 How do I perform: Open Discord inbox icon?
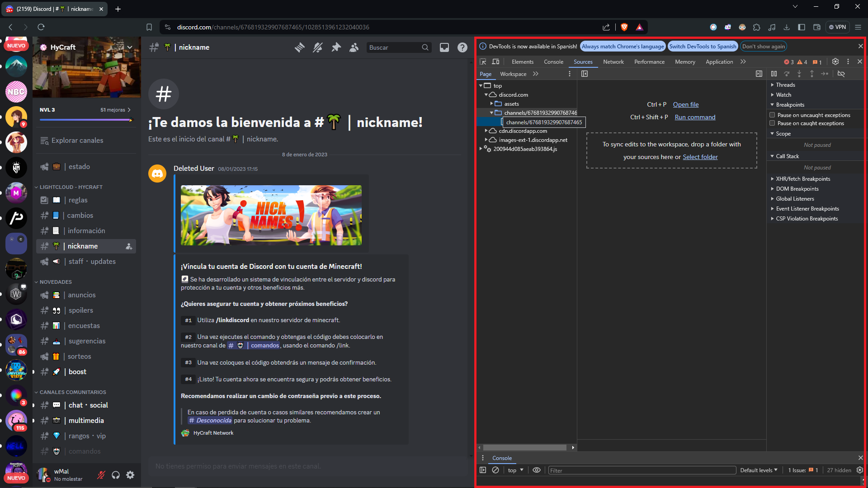pyautogui.click(x=444, y=47)
